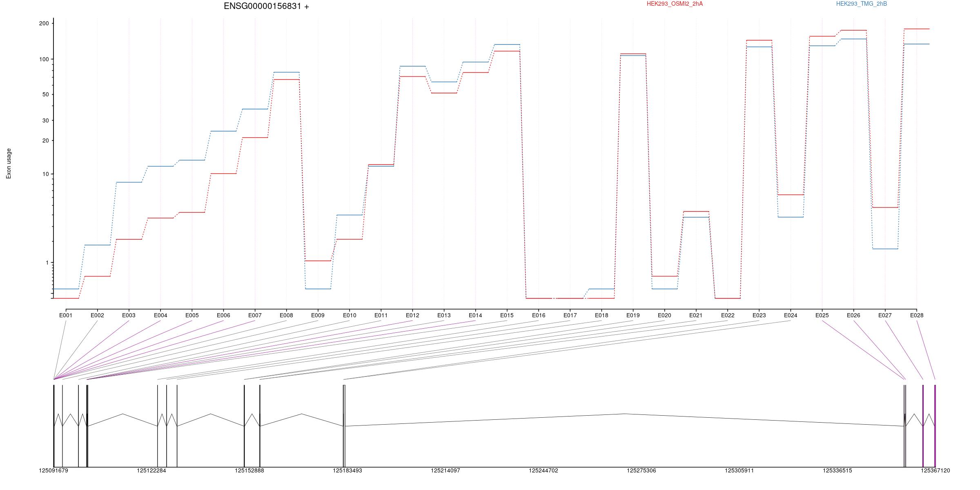Click the red E009 usage segment
980x490 pixels.
318,261
